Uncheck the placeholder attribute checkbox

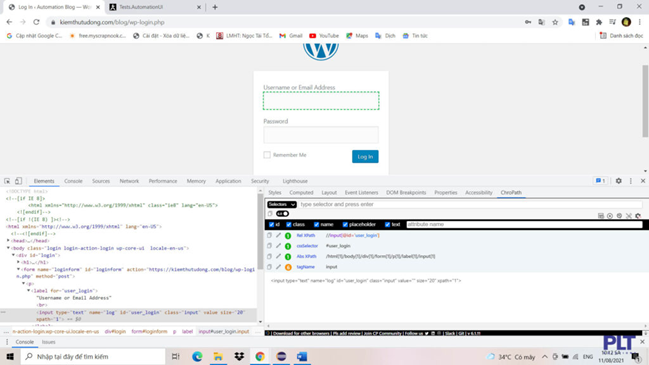pos(345,224)
